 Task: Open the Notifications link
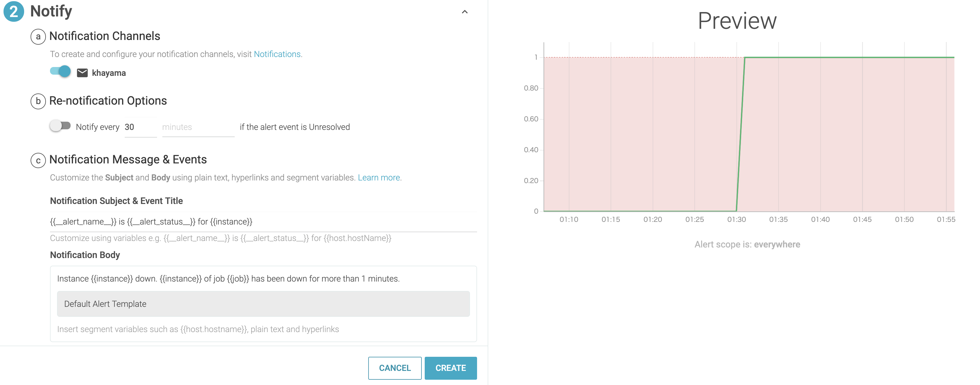coord(277,54)
